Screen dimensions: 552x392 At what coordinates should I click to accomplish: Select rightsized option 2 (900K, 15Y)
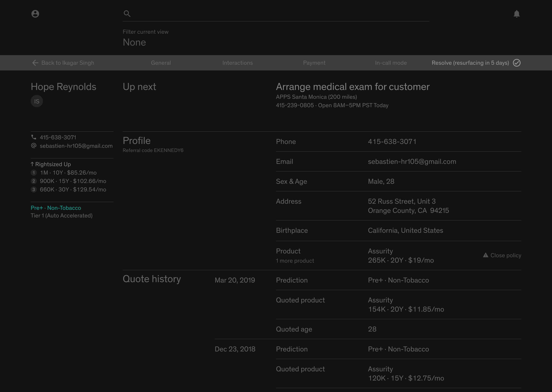coord(73,181)
